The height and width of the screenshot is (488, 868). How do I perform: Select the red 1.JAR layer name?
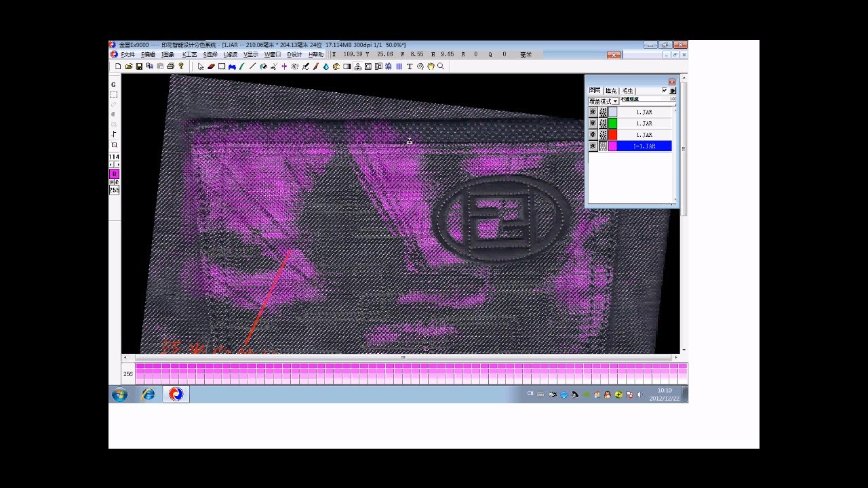[x=644, y=135]
